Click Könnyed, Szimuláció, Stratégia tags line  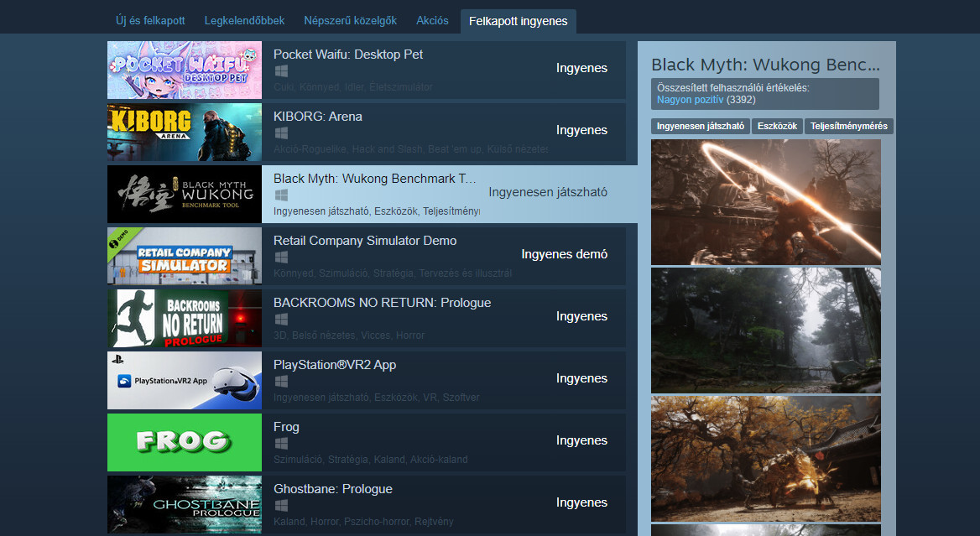pos(393,273)
